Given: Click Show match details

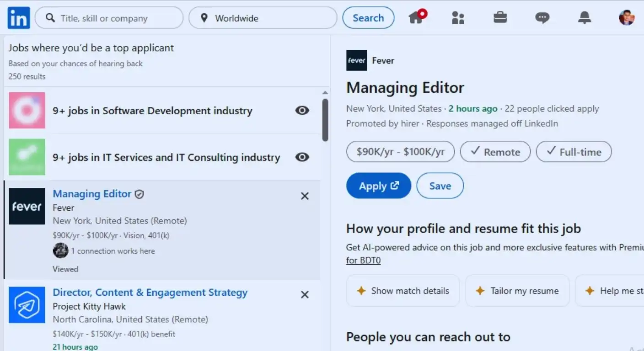Looking at the screenshot, I should point(402,291).
